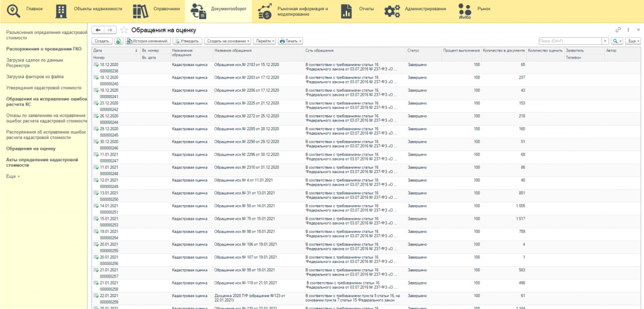Go back with the left arrow button
Image resolution: width=644 pixels, height=309 pixels.
[x=98, y=30]
